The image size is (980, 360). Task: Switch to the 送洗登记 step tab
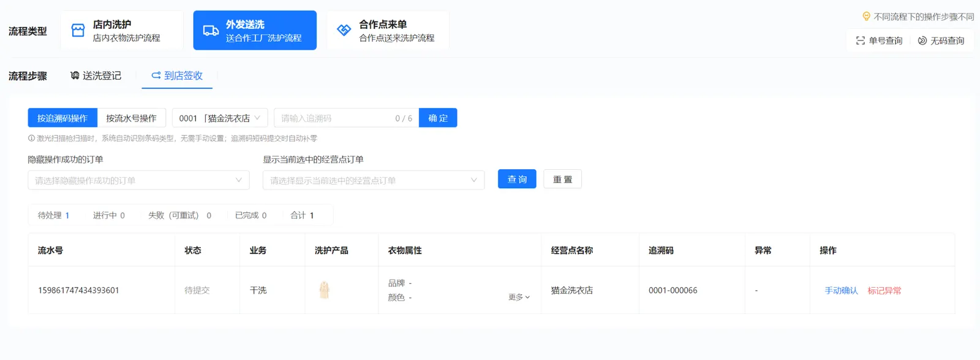(x=96, y=75)
